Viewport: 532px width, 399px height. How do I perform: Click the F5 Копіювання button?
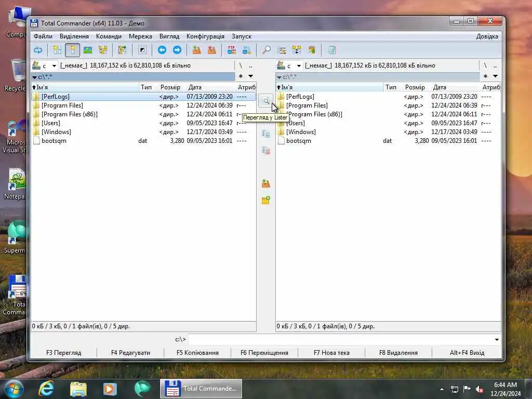click(x=197, y=353)
